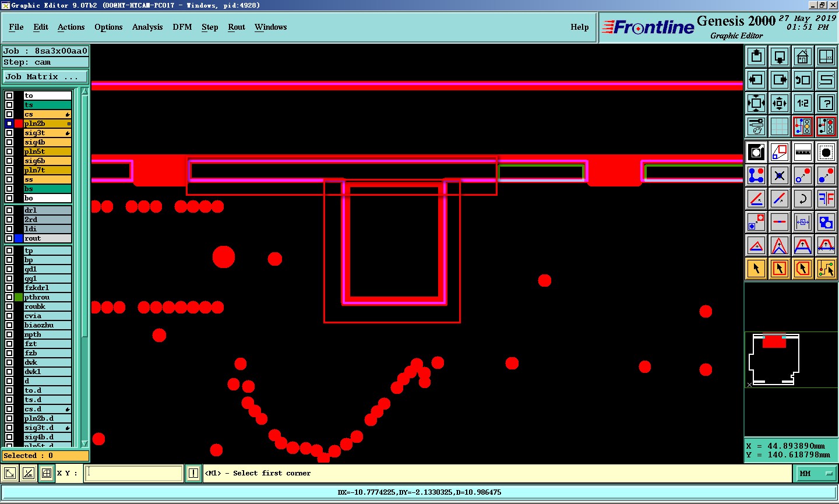Click the X delete feature icon
Image resolution: width=839 pixels, height=504 pixels.
tap(779, 175)
